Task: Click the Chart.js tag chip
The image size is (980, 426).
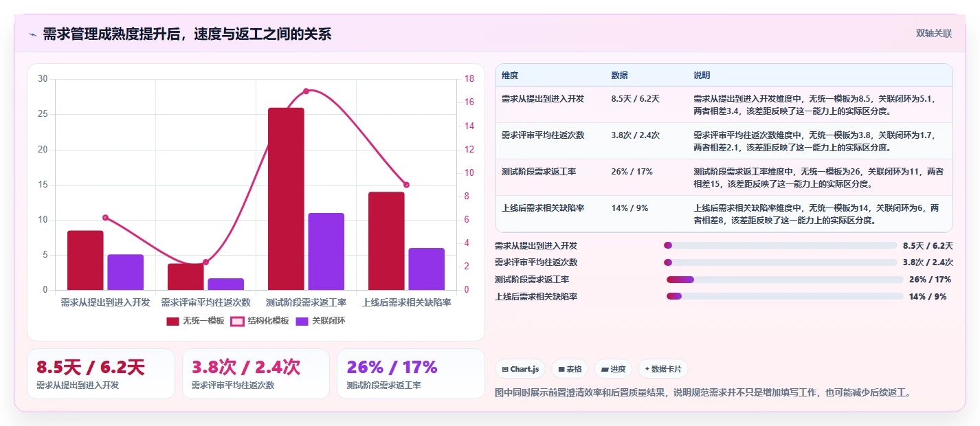Action: click(520, 369)
